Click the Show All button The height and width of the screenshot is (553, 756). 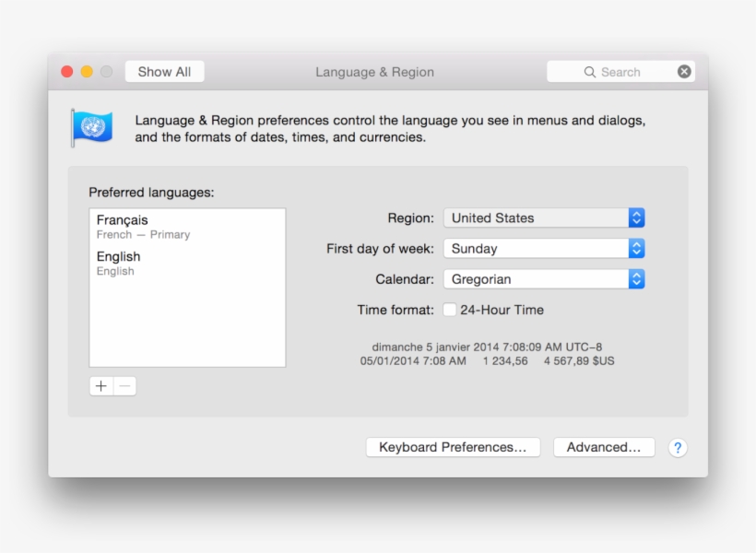[x=164, y=71]
